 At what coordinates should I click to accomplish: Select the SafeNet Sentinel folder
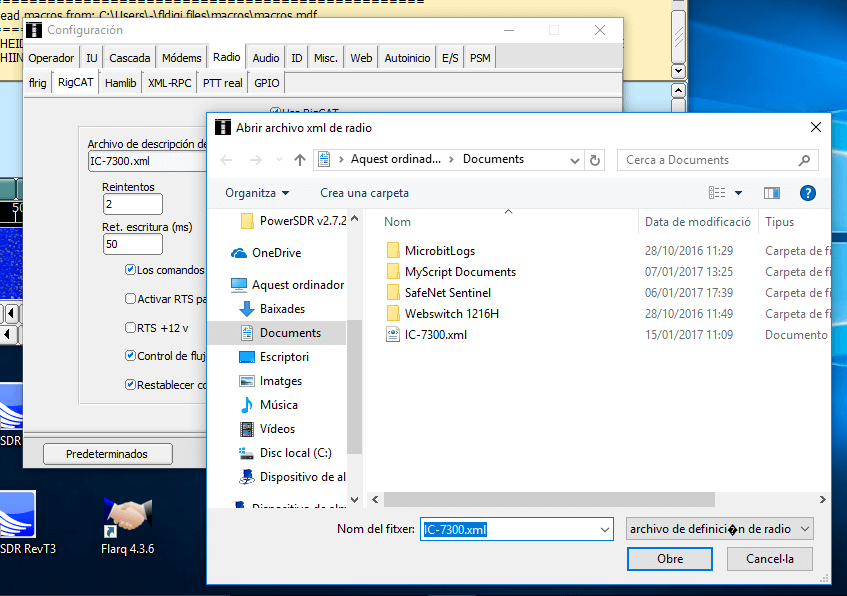coord(439,293)
